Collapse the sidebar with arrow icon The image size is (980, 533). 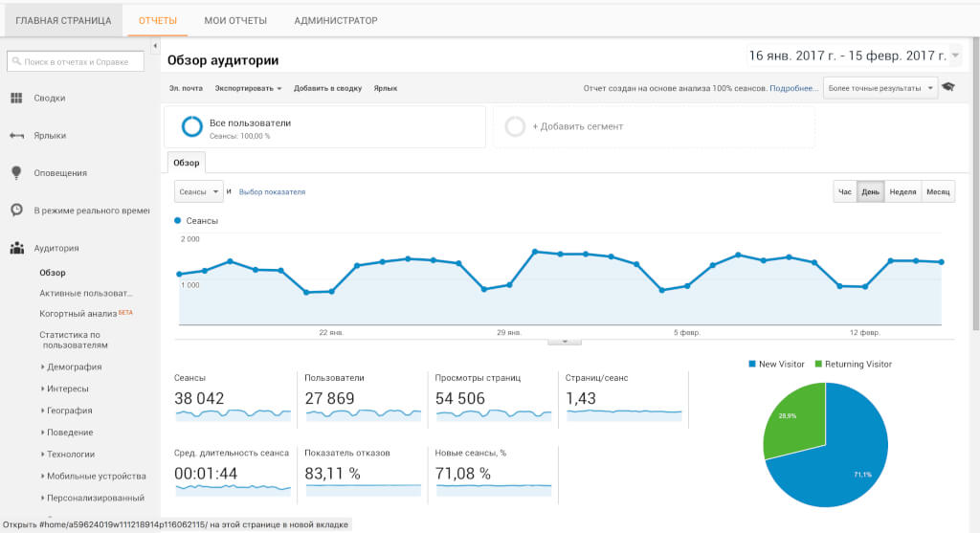point(155,47)
